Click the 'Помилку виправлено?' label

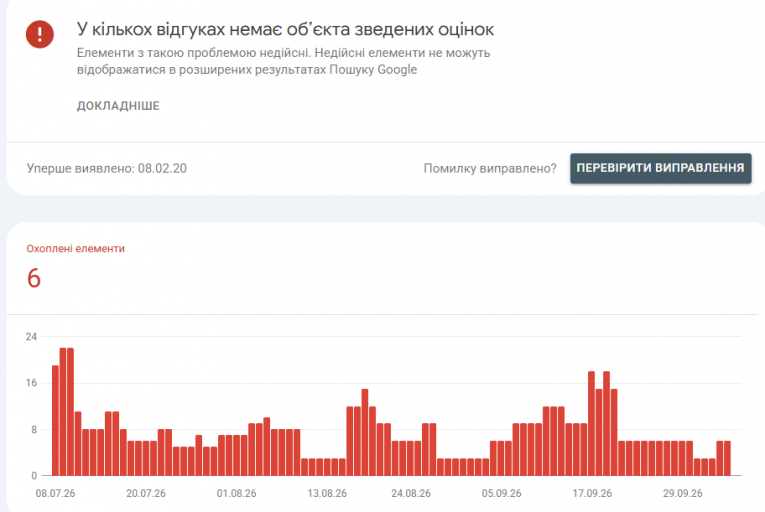(490, 168)
